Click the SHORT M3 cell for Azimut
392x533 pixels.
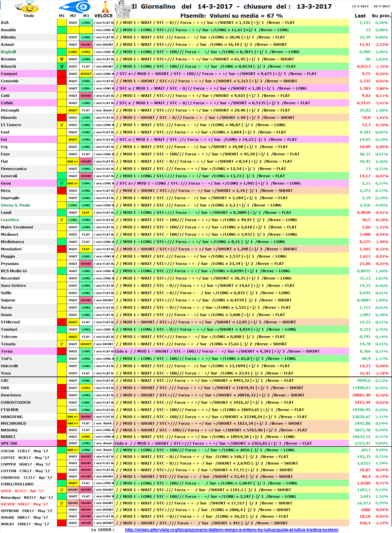tap(86, 44)
